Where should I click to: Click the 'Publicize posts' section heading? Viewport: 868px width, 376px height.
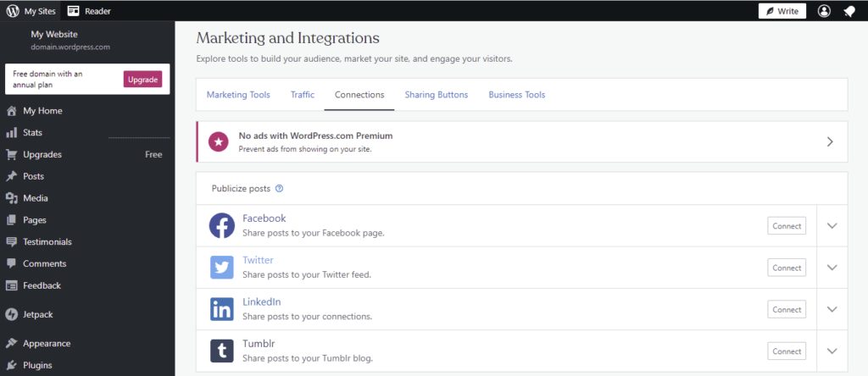pyautogui.click(x=241, y=189)
